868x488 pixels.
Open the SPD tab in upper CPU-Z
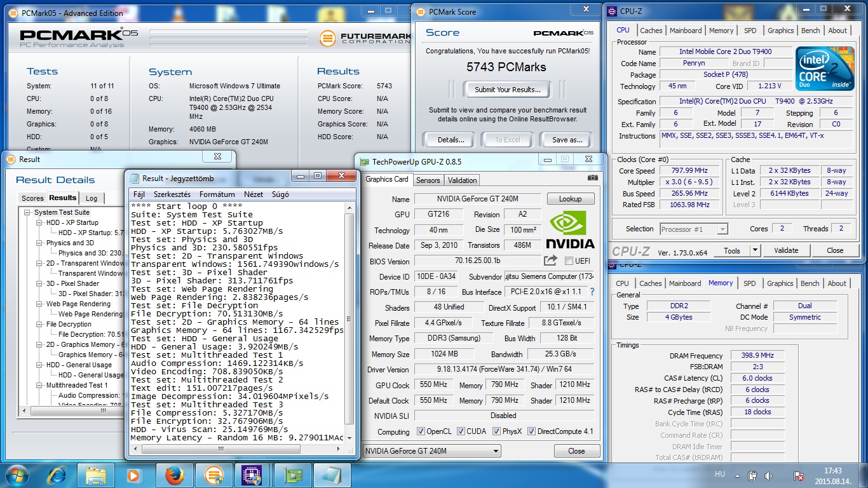(750, 30)
